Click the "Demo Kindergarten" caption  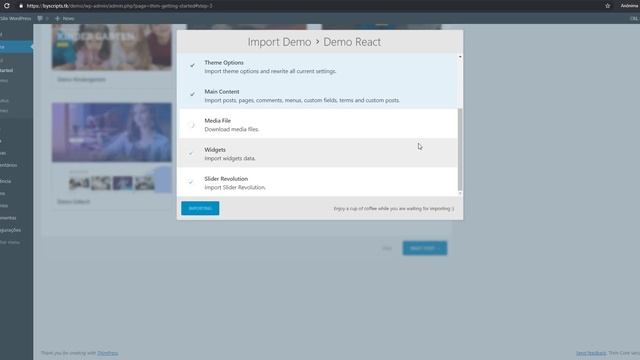point(82,79)
